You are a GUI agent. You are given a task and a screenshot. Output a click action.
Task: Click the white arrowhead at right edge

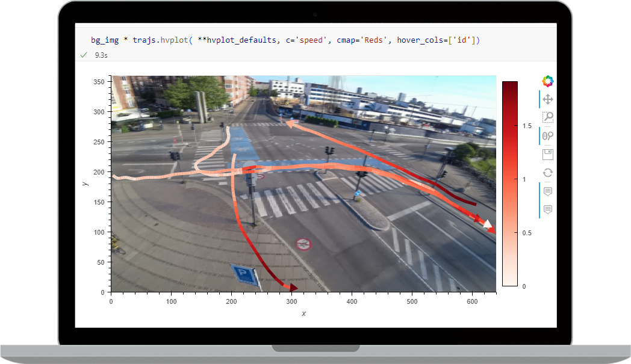click(488, 224)
